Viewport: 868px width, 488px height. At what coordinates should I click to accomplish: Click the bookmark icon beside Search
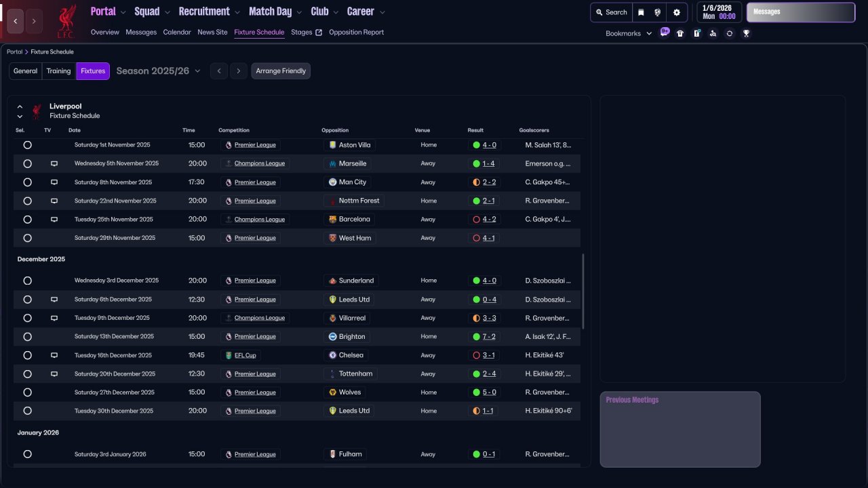[x=641, y=12]
